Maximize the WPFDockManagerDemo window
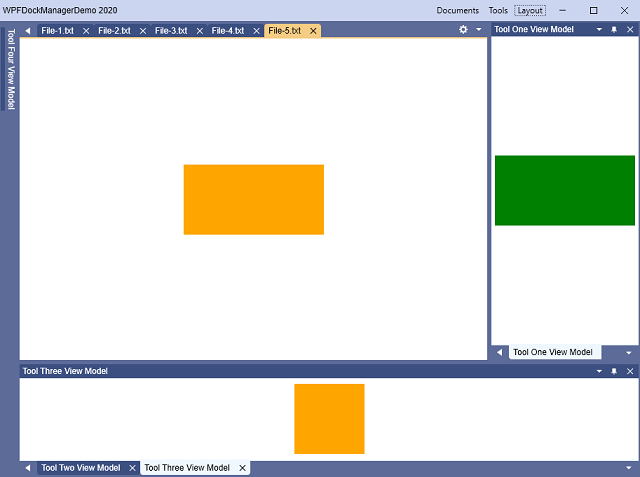This screenshot has height=477, width=640. pos(593,11)
